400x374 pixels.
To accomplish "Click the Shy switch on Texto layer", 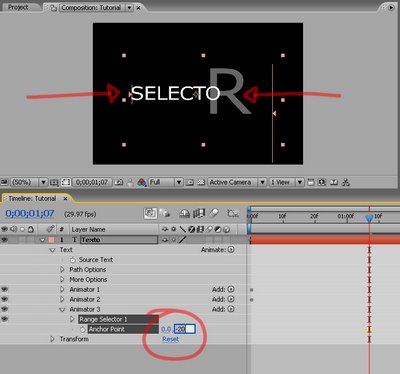I will (x=165, y=240).
